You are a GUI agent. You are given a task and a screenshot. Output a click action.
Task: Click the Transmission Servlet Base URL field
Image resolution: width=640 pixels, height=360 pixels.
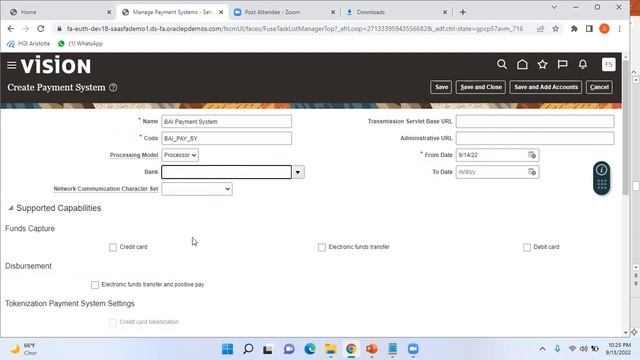(x=535, y=121)
